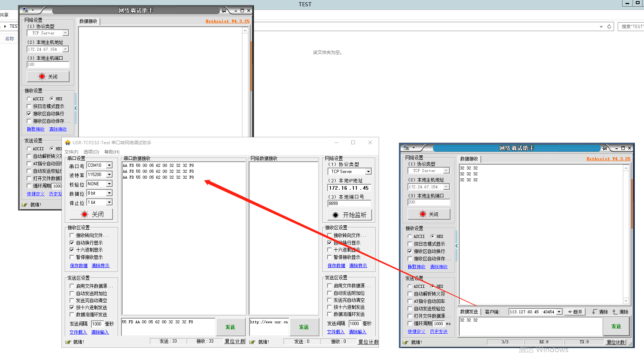Open the 文件(F) menu in USR-TCP232-Test
The image size is (644, 354).
[x=71, y=152]
